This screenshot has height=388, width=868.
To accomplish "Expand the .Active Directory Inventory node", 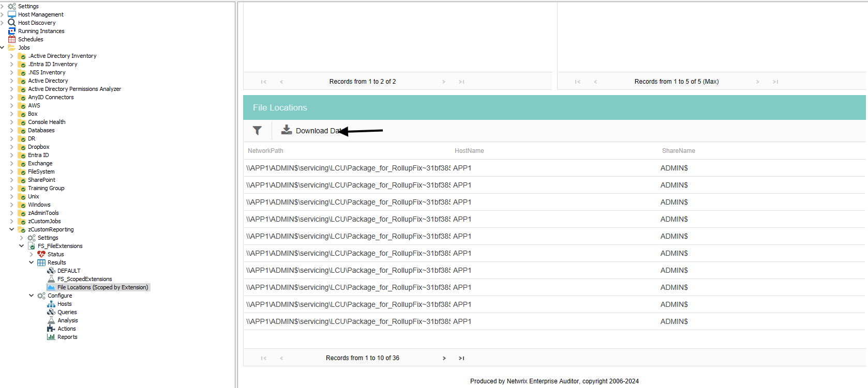I will (x=12, y=56).
